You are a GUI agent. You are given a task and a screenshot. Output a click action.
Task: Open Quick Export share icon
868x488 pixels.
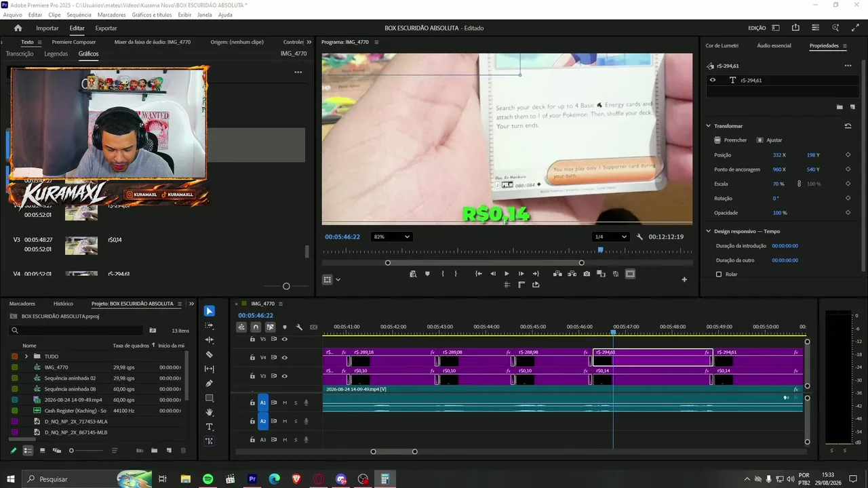click(x=795, y=28)
